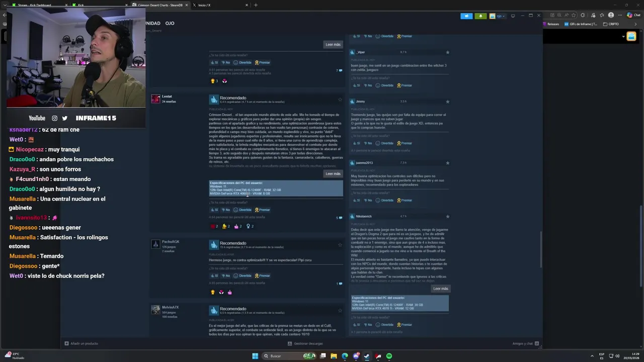Star Jimmy's review
The image size is (644, 362).
[x=447, y=102]
